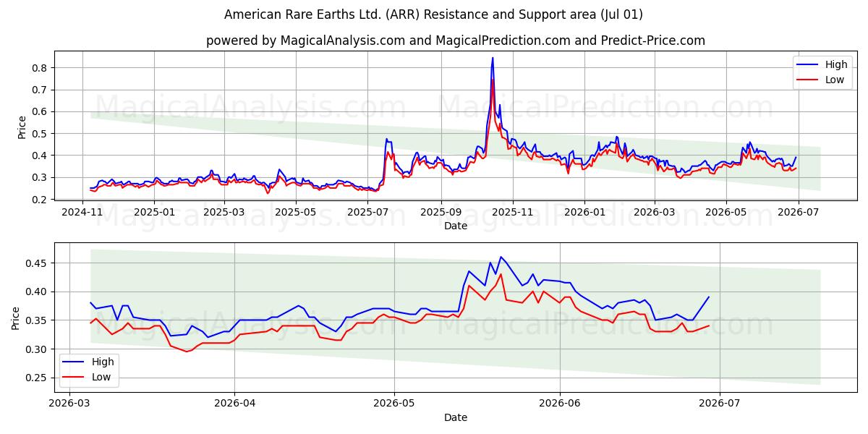Click the '0.30' price tick on the bottom chart
This screenshot has width=868, height=434.
38,349
